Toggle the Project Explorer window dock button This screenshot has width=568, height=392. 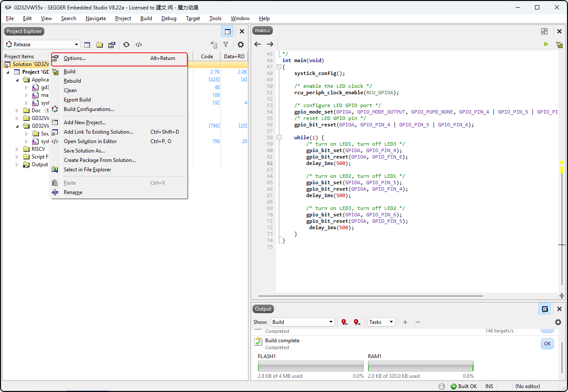pyautogui.click(x=227, y=31)
